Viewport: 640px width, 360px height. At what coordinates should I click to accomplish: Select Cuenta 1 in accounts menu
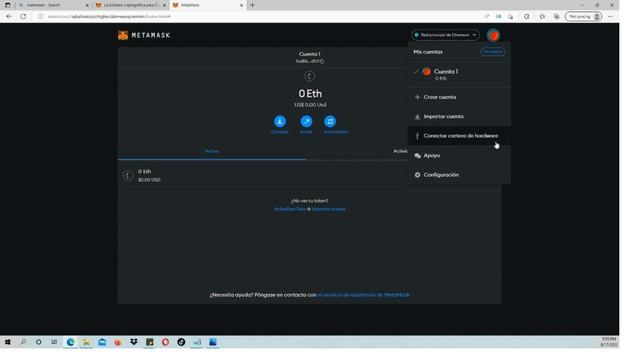(459, 74)
